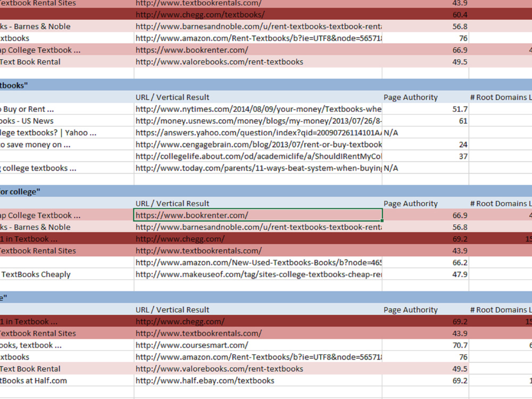This screenshot has height=399, width=532.
Task: Click the blue 'or college"' section header row
Action: coord(266,192)
